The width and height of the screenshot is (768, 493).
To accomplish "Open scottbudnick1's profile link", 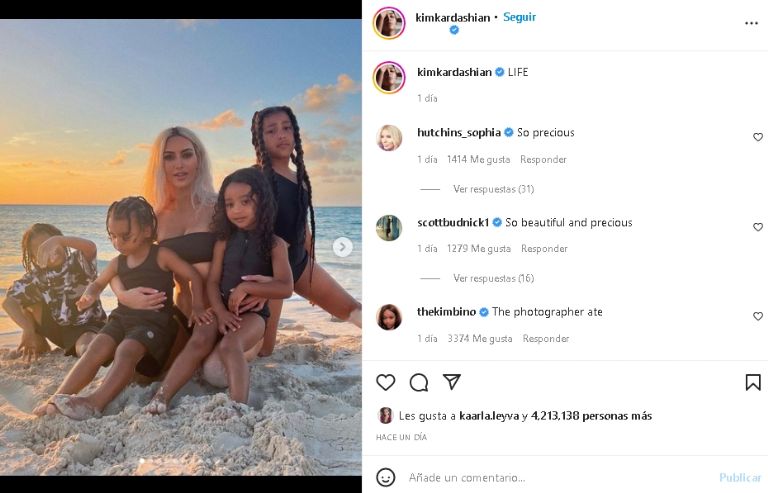I will click(454, 222).
